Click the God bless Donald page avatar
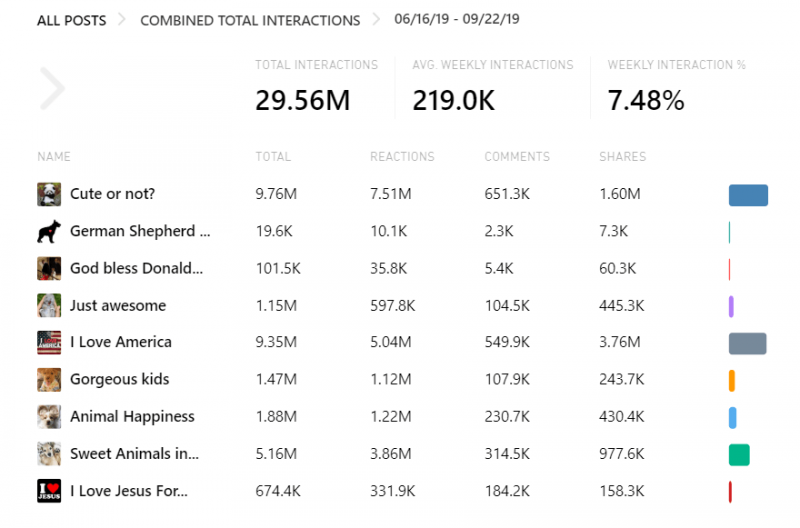Viewport: 800px width, 528px height. tap(49, 268)
